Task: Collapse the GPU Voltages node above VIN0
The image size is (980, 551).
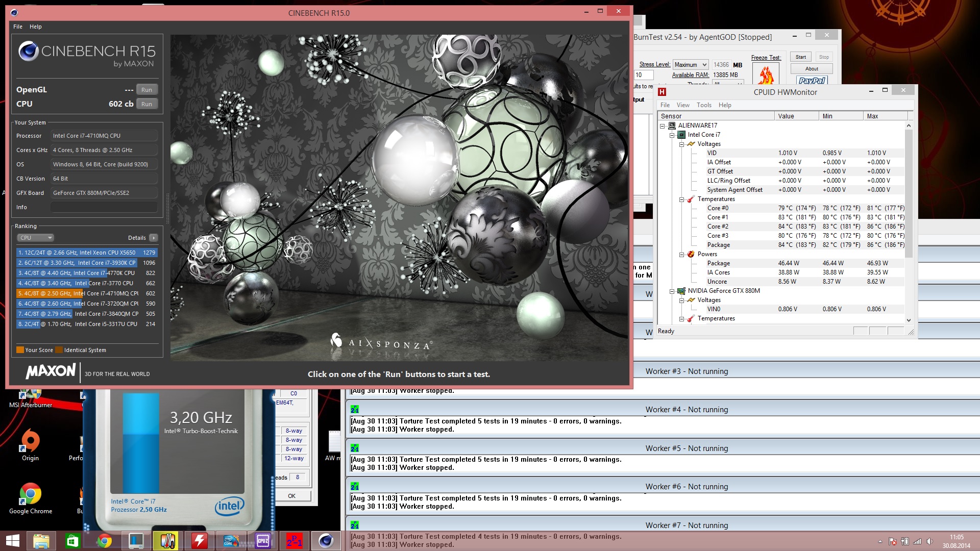Action: 681,300
